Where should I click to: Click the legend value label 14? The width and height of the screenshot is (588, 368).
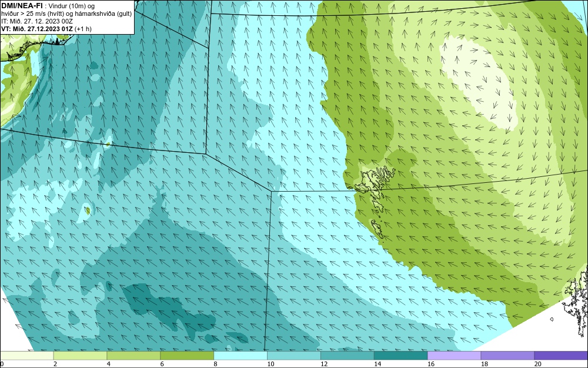[377, 364]
